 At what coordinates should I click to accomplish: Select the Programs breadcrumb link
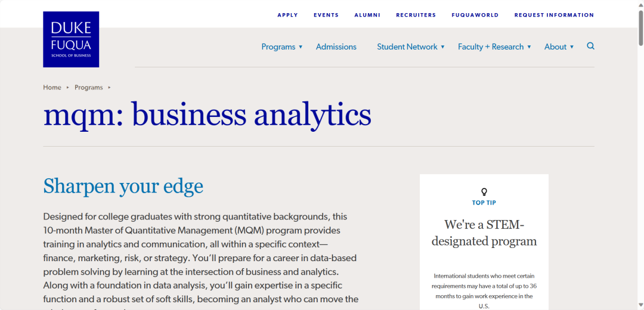click(89, 88)
